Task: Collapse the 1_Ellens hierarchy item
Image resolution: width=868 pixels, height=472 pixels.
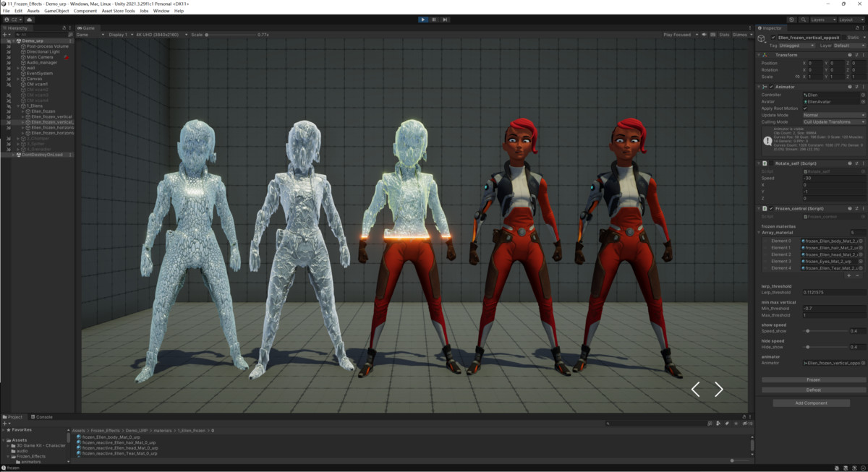Action: [x=18, y=106]
